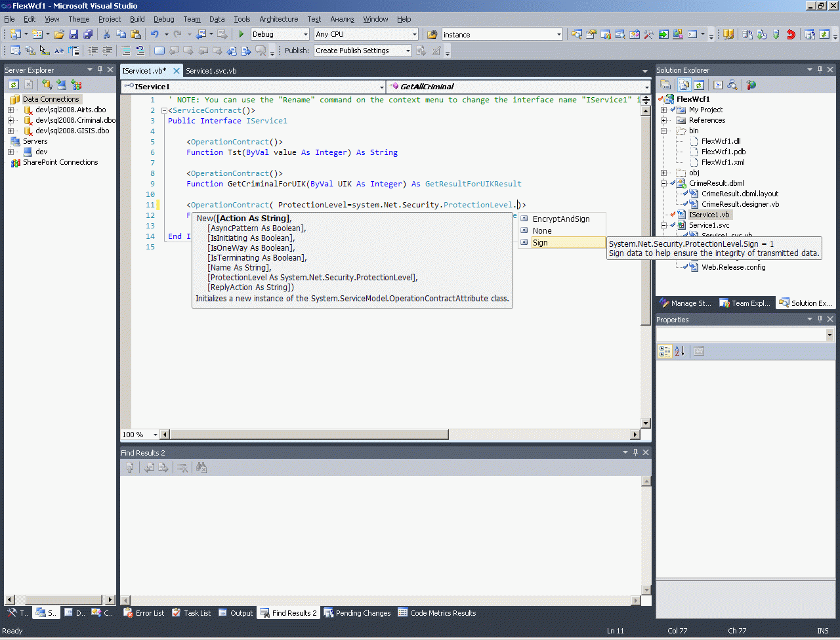840x640 pixels.
Task: Toggle Categorized view in Properties panel
Action: point(665,351)
